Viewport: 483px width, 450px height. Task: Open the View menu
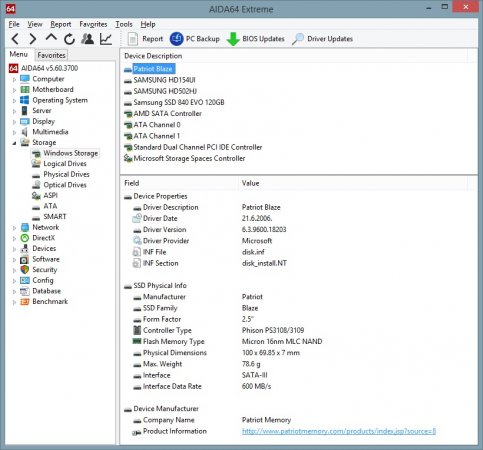(35, 24)
